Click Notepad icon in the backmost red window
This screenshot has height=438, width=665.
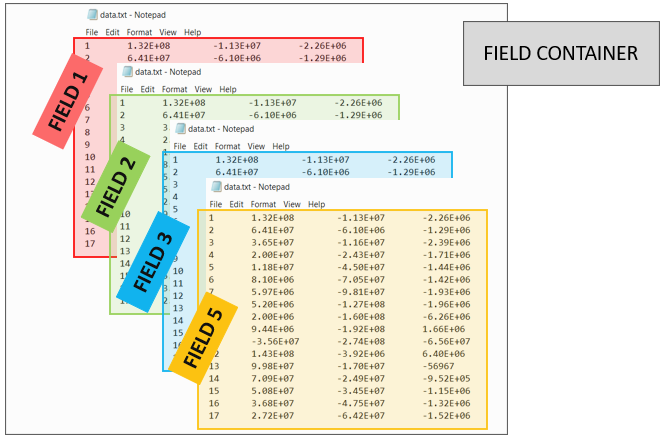click(93, 16)
